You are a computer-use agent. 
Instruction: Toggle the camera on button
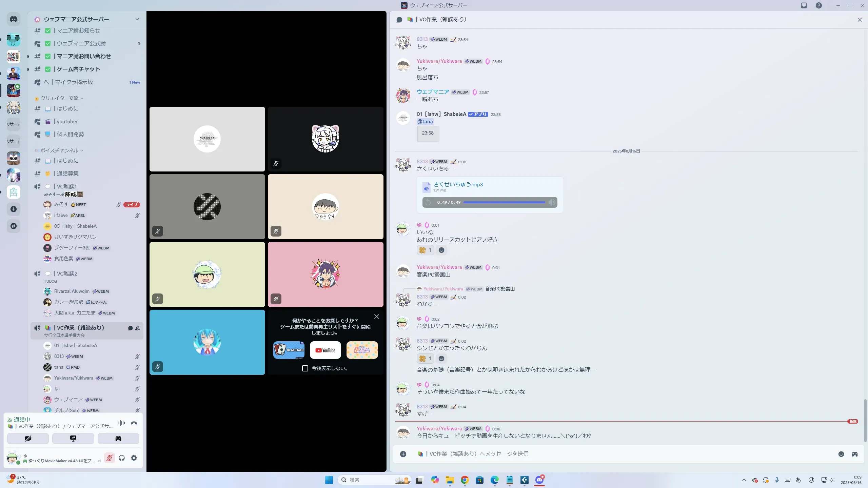coord(28,439)
